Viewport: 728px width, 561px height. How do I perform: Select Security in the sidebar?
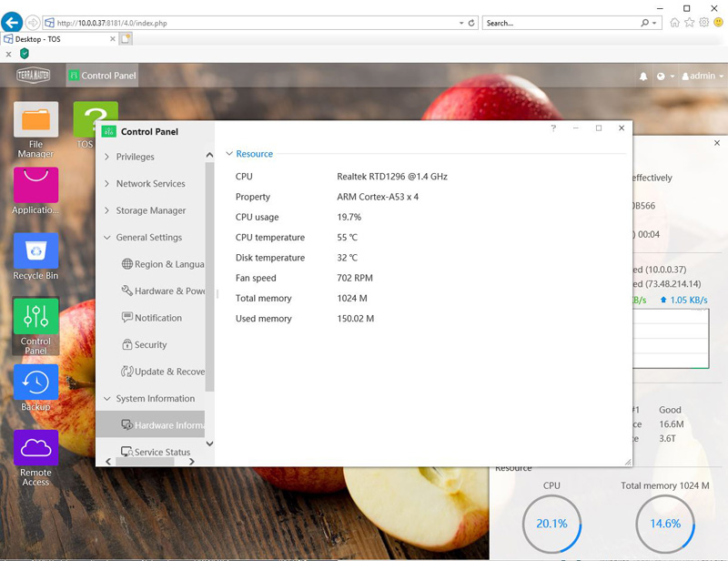(150, 345)
